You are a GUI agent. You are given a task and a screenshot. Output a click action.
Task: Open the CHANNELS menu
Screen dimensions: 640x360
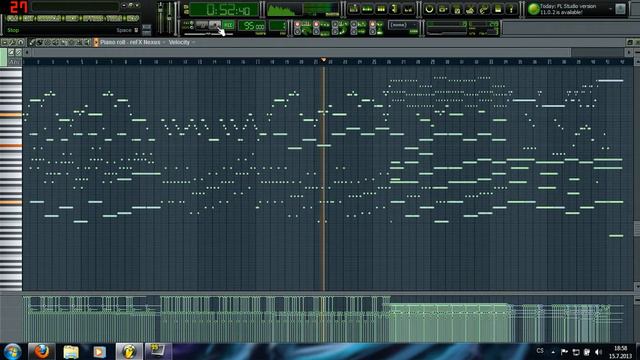coord(49,18)
